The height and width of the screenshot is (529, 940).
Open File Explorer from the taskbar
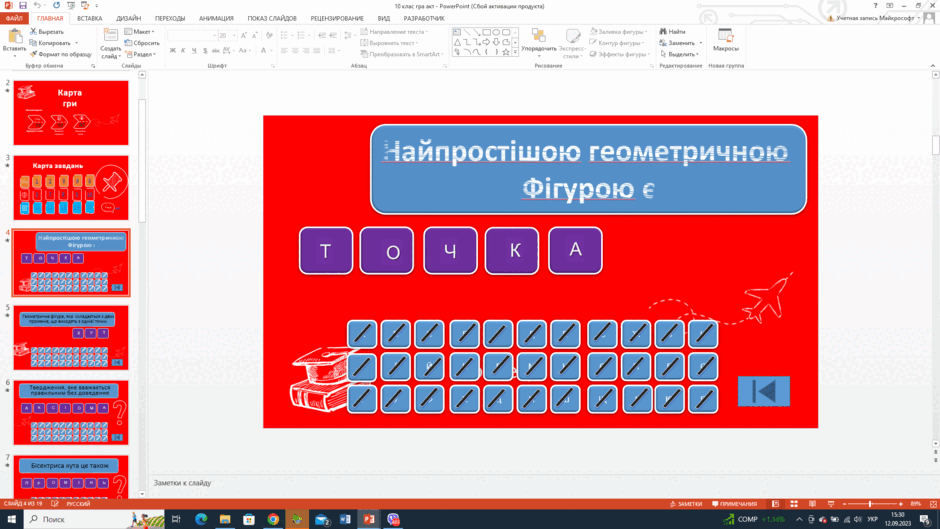coord(225,519)
